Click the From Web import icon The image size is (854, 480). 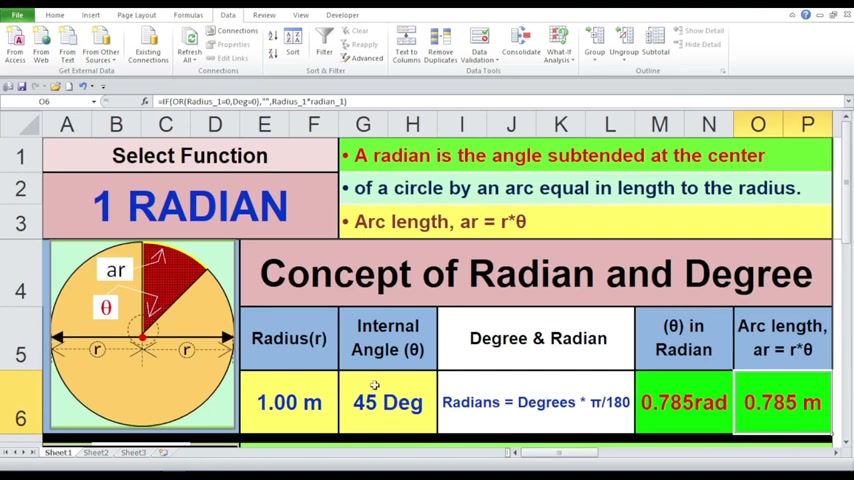41,45
